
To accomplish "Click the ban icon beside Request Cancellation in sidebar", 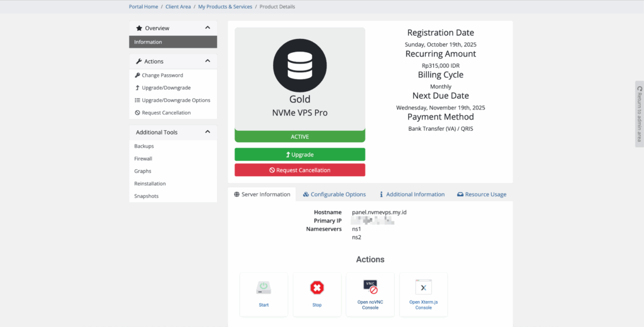I will tap(137, 113).
